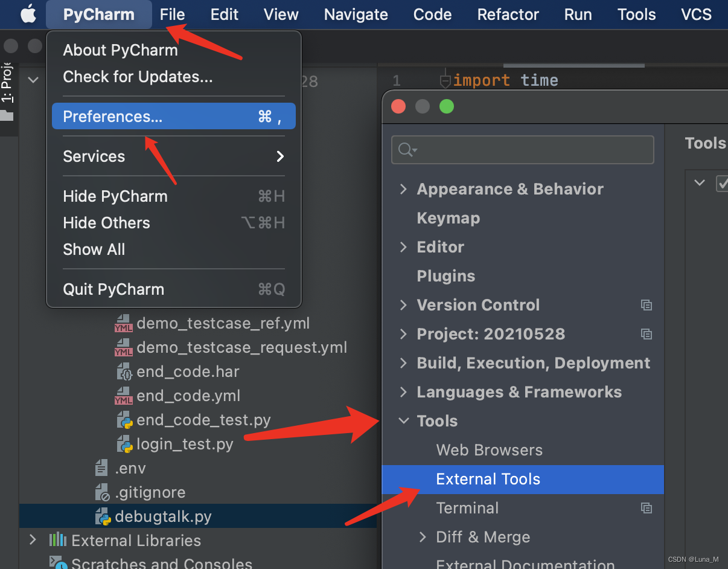Open the Refactor menu
This screenshot has width=728, height=569.
pyautogui.click(x=508, y=14)
